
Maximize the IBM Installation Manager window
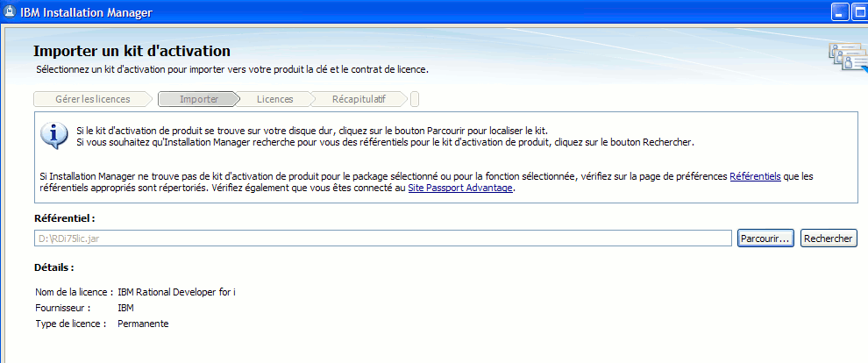pos(859,12)
